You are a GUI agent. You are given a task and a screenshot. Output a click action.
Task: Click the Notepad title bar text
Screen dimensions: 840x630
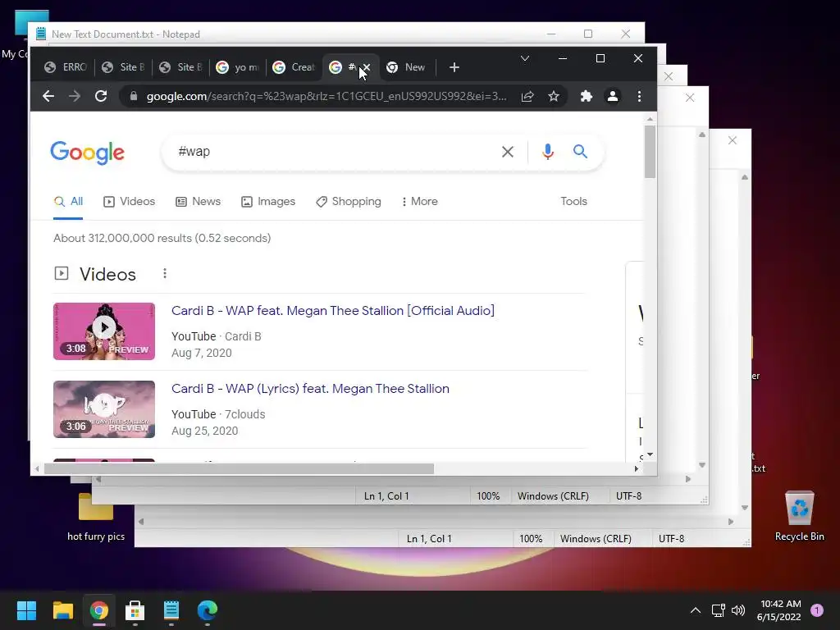pyautogui.click(x=126, y=34)
